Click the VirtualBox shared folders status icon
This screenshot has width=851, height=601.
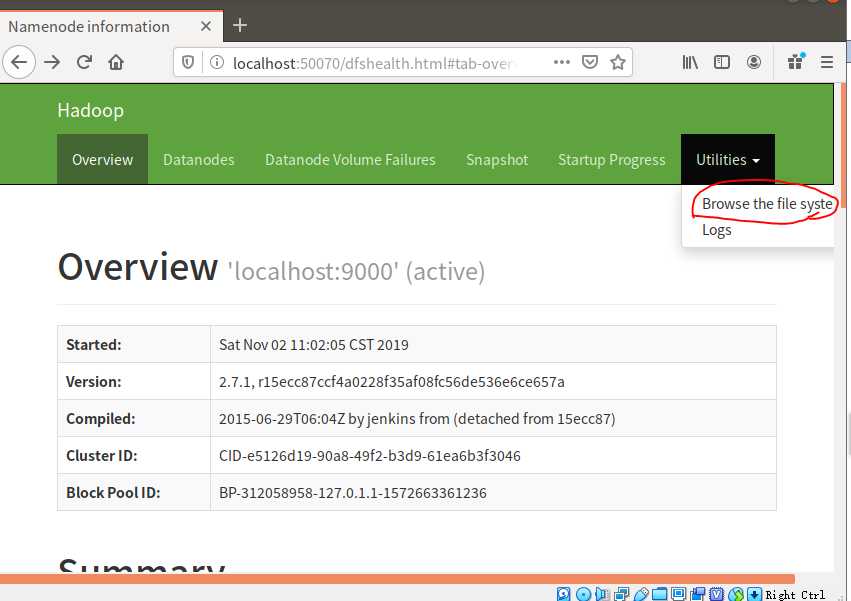(x=659, y=594)
